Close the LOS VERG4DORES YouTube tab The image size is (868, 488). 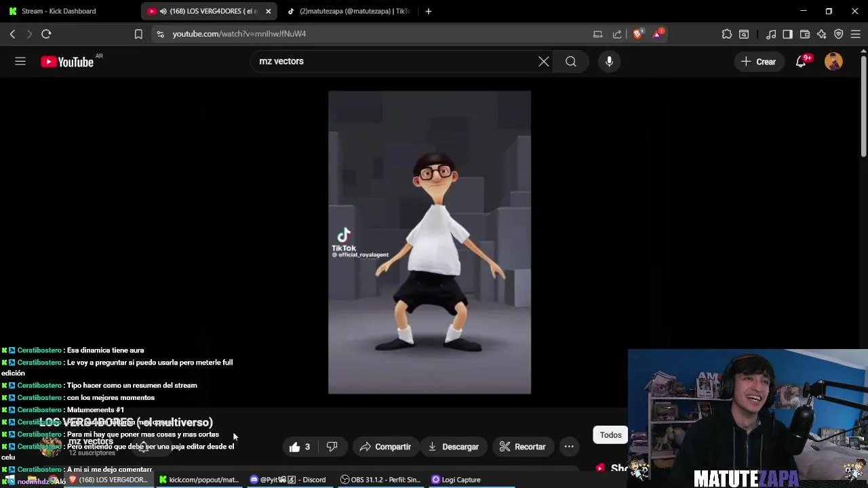268,11
